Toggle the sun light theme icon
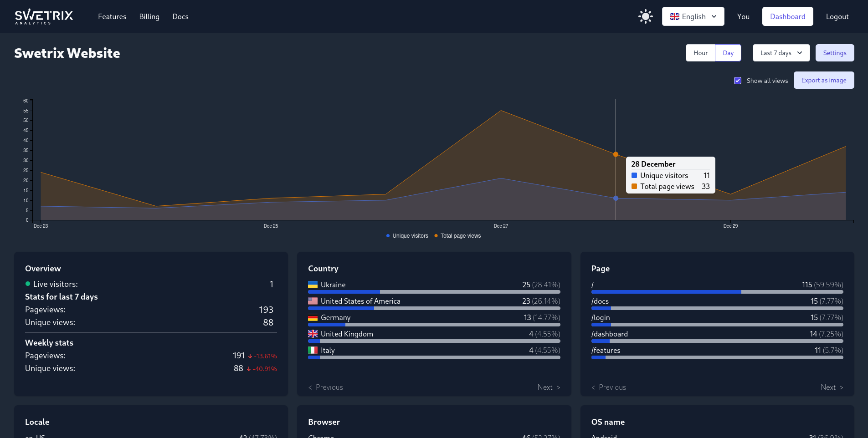This screenshot has width=868, height=438. coord(645,16)
